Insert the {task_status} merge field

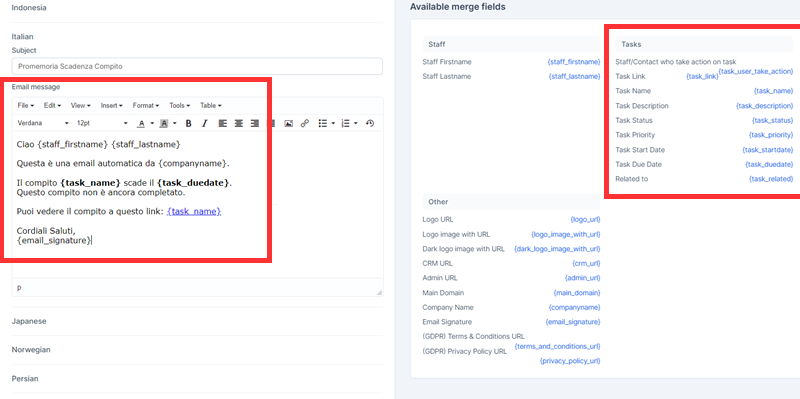[x=772, y=120]
